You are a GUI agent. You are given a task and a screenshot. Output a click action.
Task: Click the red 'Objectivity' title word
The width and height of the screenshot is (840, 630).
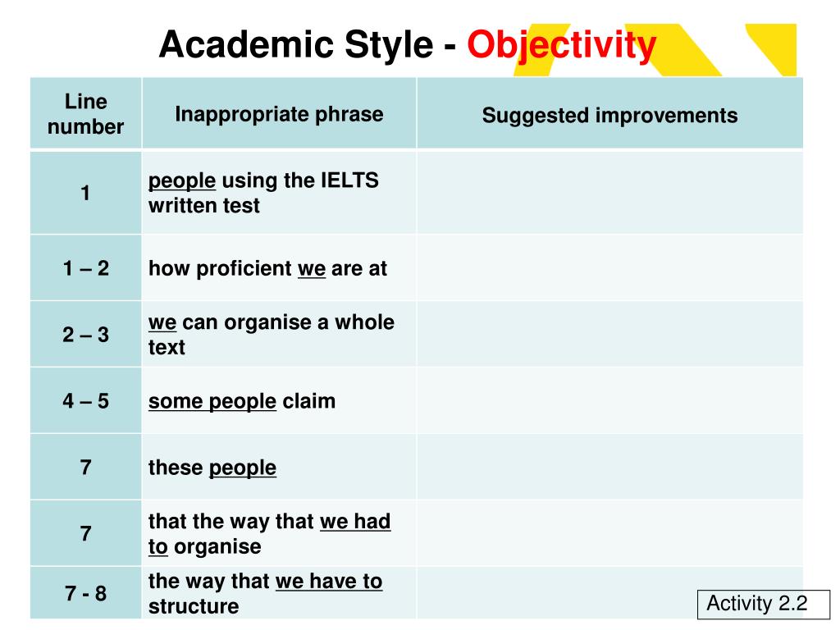(561, 45)
